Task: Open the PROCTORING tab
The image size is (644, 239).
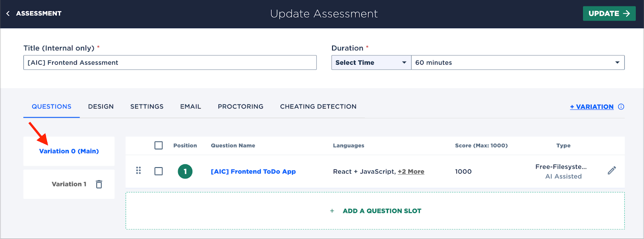Action: pos(241,106)
